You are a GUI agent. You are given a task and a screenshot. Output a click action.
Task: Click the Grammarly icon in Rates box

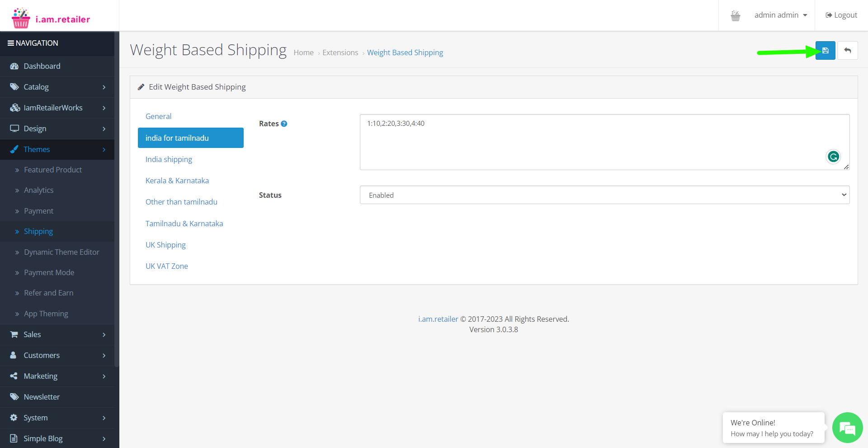[833, 157]
